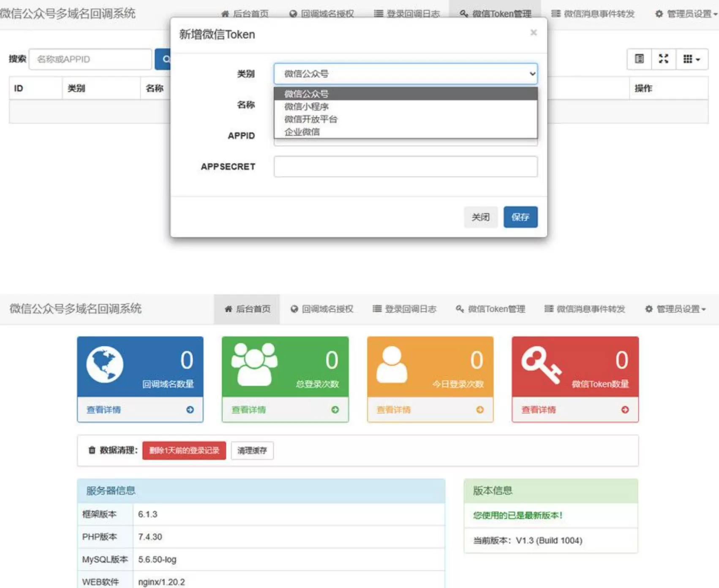Screen dimensions: 719x588
Task: Click the red card arrow circle icon
Action: 625,410
